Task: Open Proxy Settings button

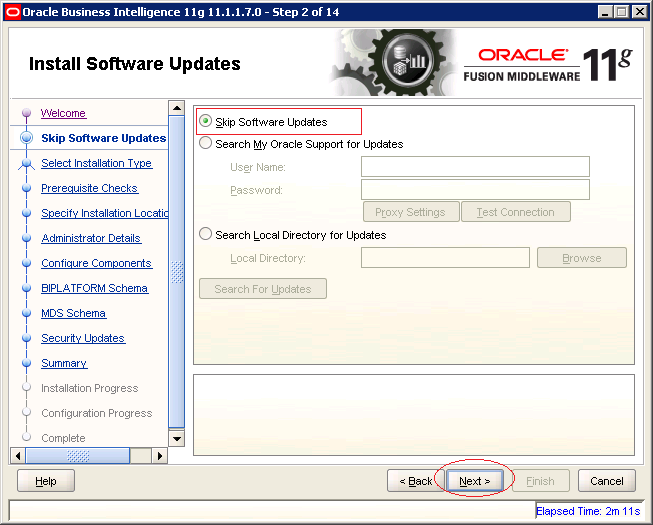Action: (411, 212)
